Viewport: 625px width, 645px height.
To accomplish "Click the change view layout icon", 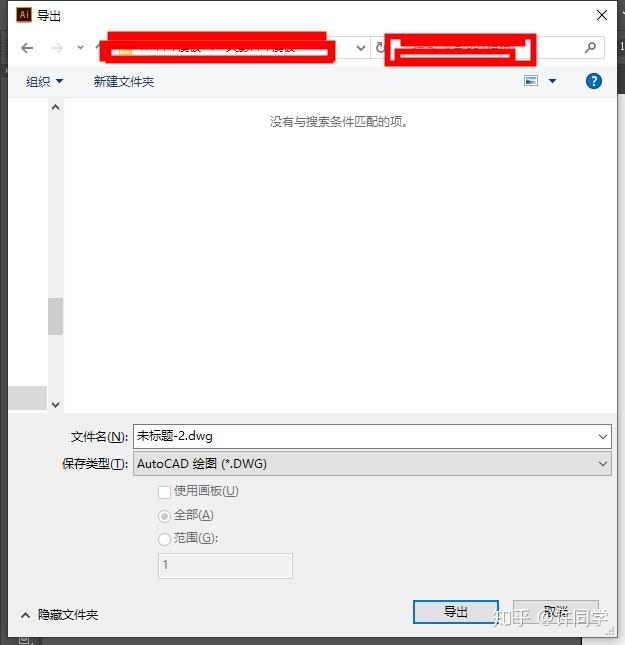I will [531, 81].
